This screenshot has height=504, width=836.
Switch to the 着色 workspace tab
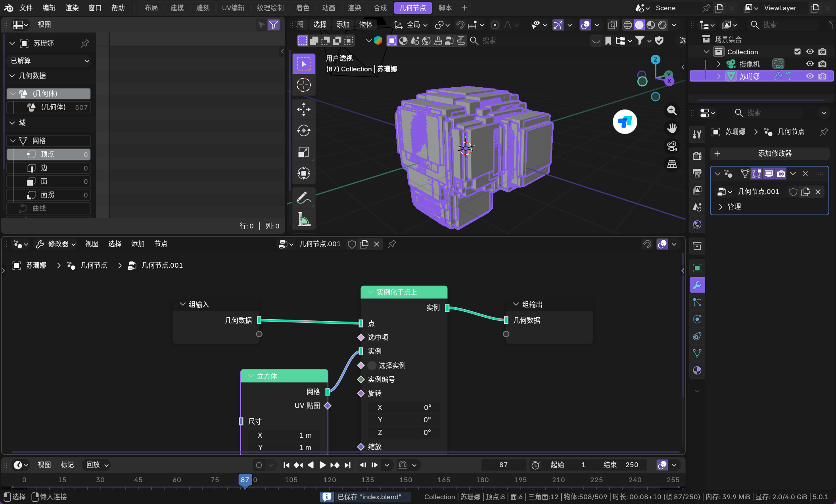pyautogui.click(x=303, y=8)
